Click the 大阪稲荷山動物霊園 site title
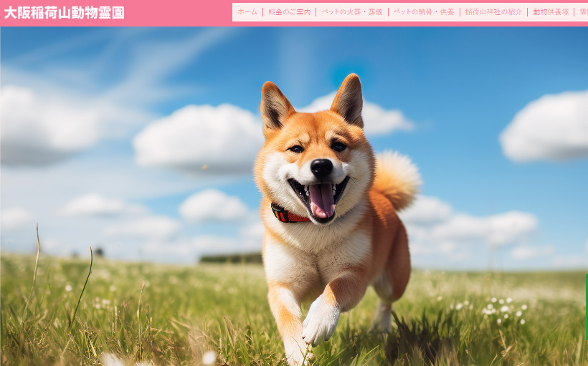Viewport: 588px width, 366px height. coord(65,12)
